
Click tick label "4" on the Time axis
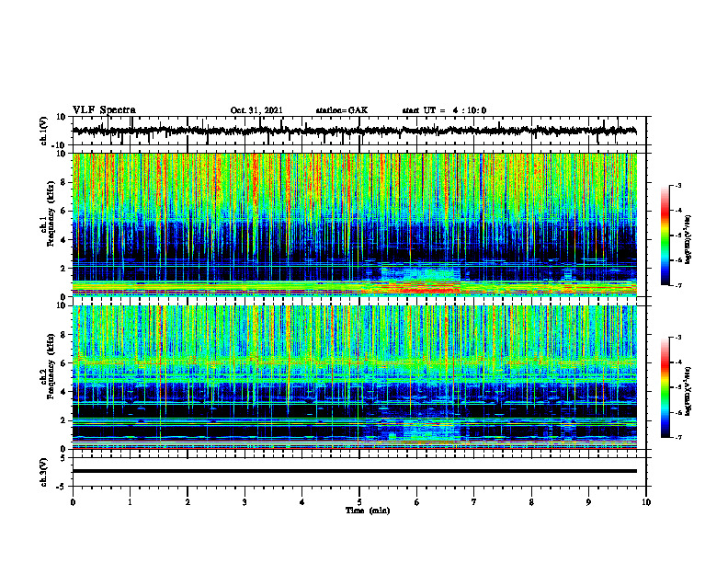coord(302,502)
